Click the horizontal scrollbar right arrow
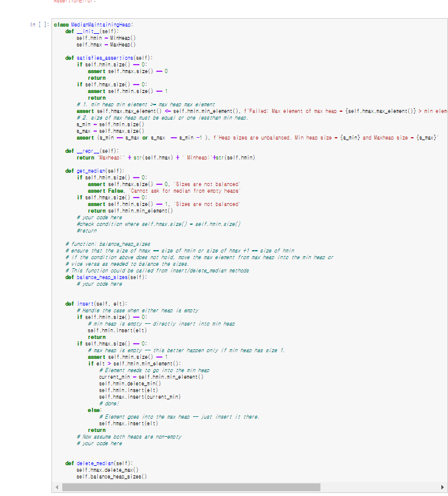 [443, 487]
